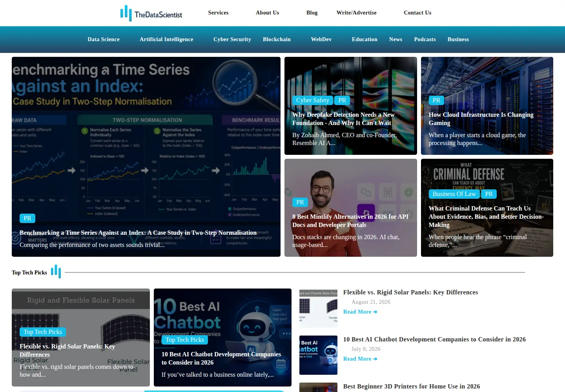Click Cyber Safety tag
The height and width of the screenshot is (392, 565).
[x=313, y=100]
